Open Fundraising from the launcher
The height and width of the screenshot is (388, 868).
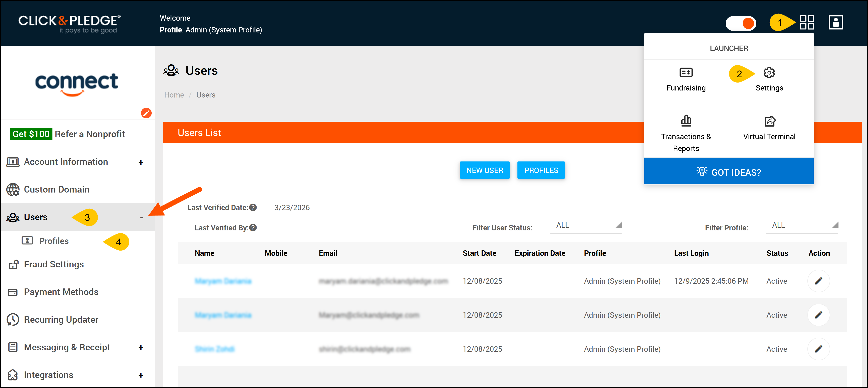coord(686,79)
